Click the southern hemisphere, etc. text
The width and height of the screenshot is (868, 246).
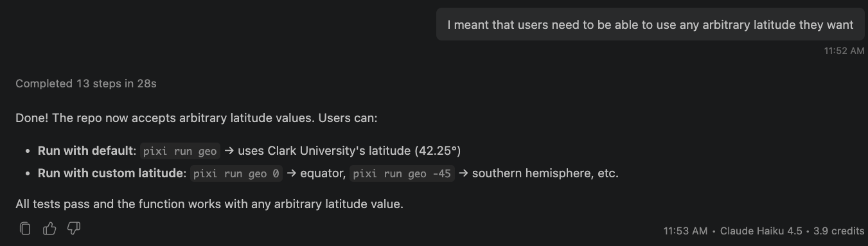(545, 173)
